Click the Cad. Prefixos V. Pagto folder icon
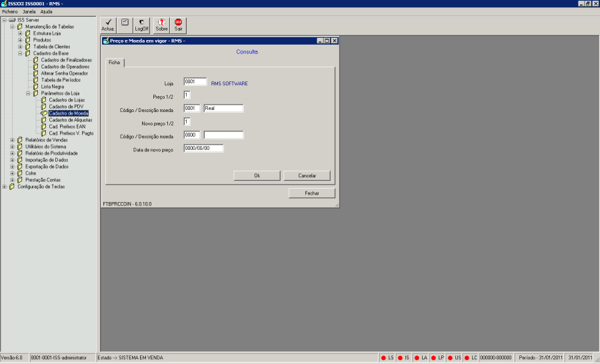The height and width of the screenshot is (364, 600). (x=43, y=133)
